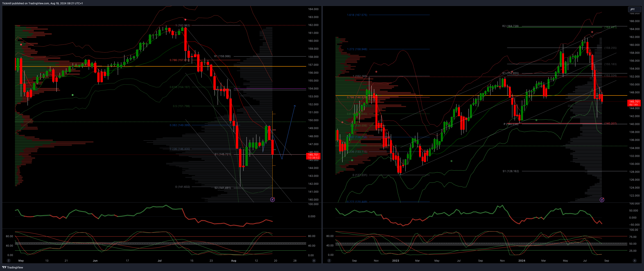
Task: Click the JPY currency button
Action: (x=634, y=9)
